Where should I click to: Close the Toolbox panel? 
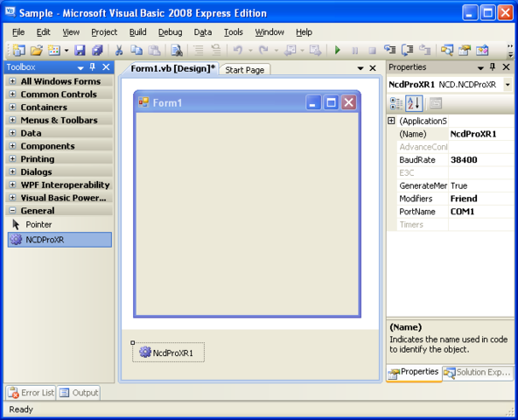tap(106, 67)
